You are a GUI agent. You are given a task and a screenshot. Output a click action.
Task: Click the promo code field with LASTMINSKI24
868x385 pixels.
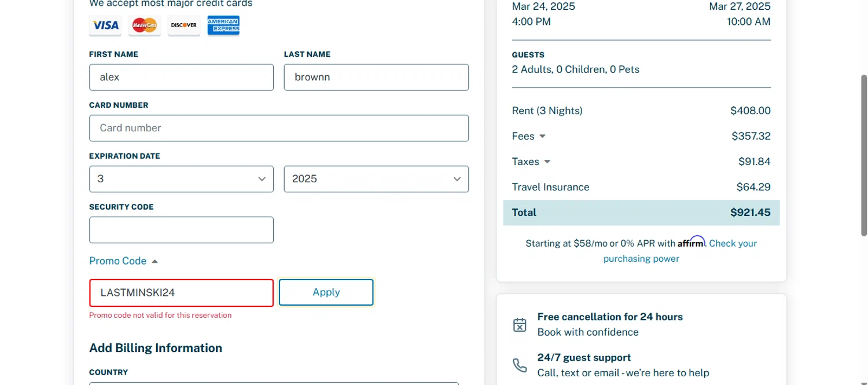pyautogui.click(x=181, y=293)
